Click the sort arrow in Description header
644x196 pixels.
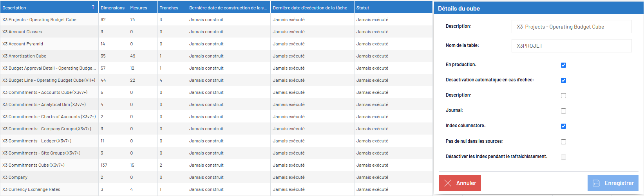click(93, 7)
